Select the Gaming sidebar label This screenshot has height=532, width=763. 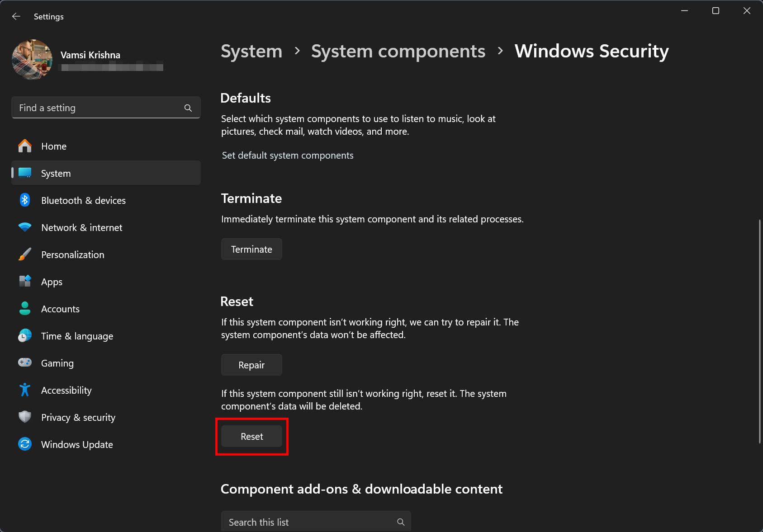click(x=57, y=363)
